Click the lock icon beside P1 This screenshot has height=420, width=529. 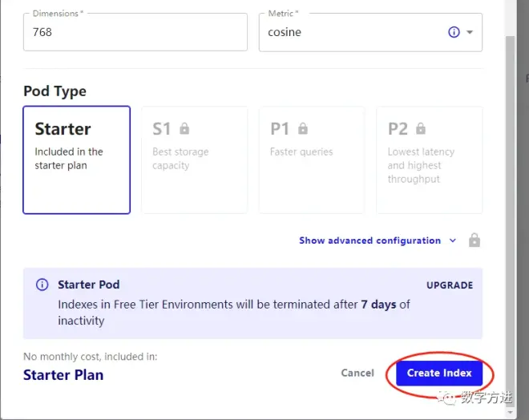(303, 128)
